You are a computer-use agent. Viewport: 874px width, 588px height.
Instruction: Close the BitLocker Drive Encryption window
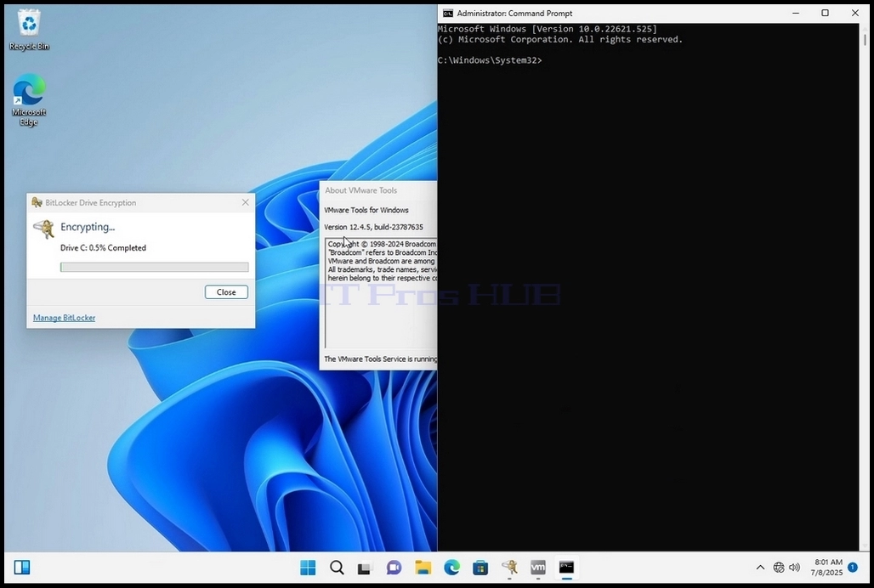click(245, 203)
